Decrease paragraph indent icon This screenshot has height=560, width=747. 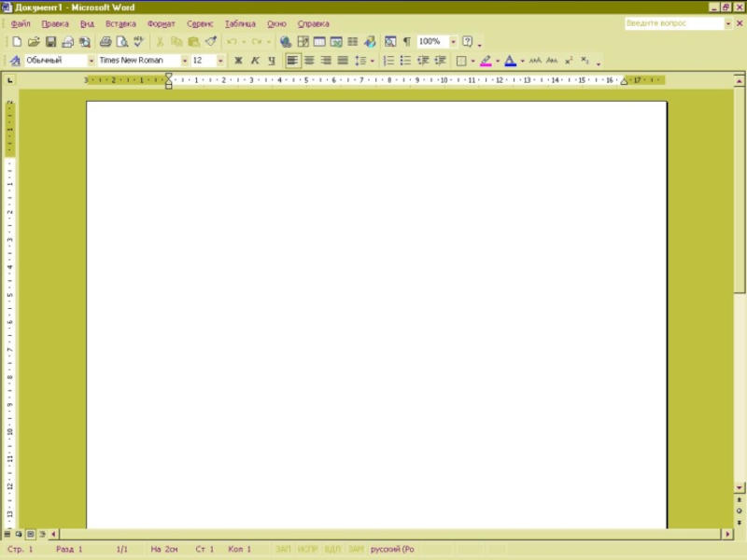point(423,61)
